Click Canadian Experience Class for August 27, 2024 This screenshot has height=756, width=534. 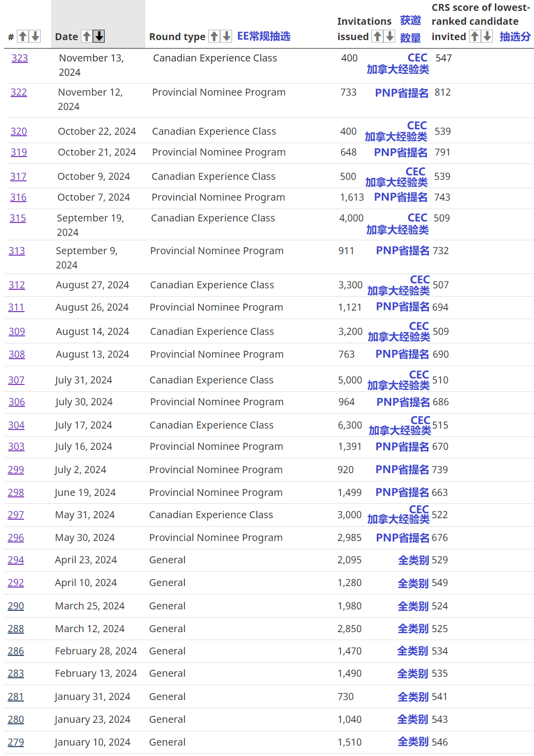click(x=212, y=285)
